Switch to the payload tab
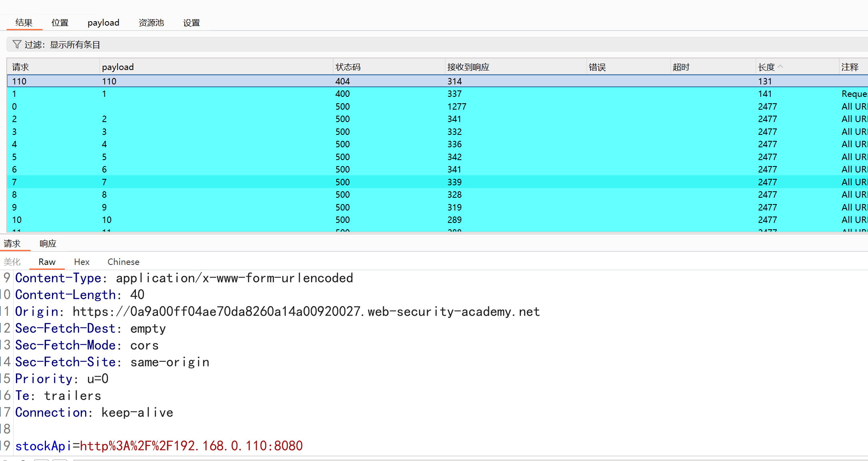868x461 pixels. pyautogui.click(x=103, y=23)
